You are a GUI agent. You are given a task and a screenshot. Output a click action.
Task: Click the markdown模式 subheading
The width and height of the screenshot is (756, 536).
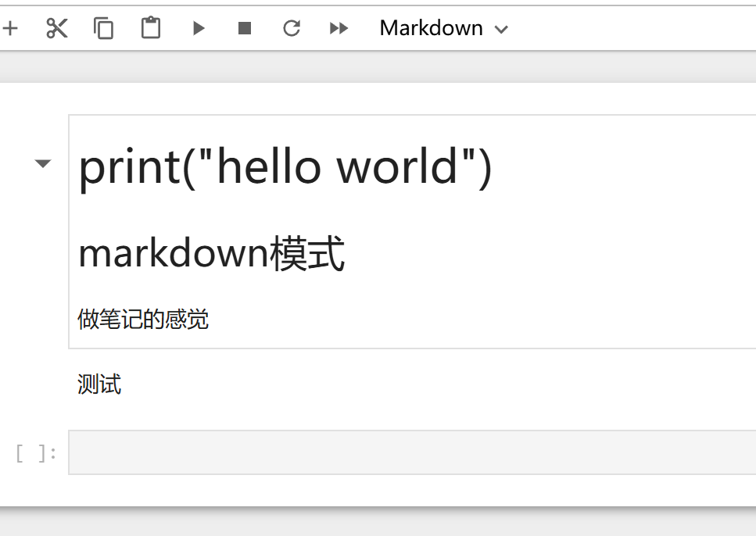pos(211,254)
